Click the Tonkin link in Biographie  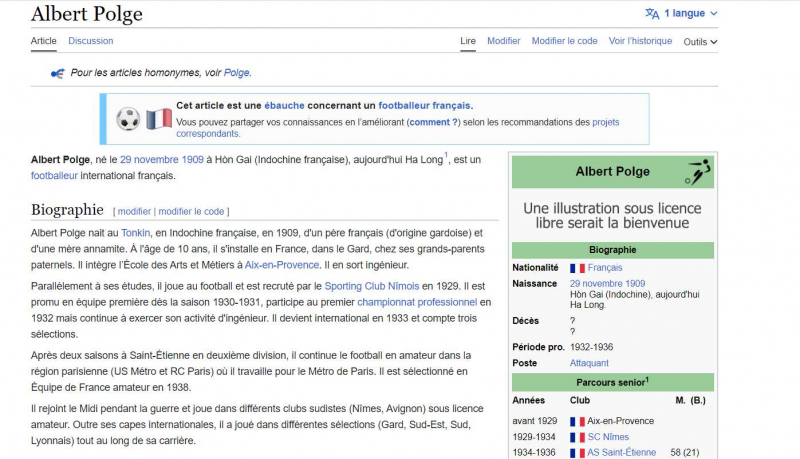pos(135,232)
